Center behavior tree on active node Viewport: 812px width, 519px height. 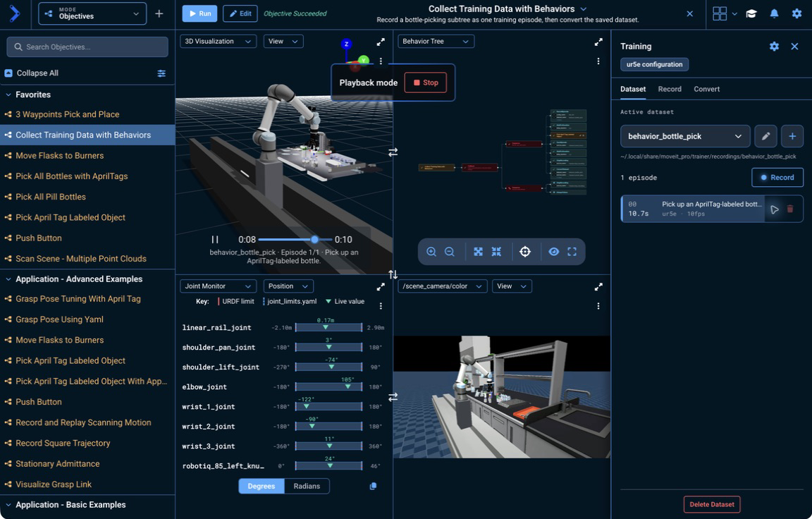525,252
